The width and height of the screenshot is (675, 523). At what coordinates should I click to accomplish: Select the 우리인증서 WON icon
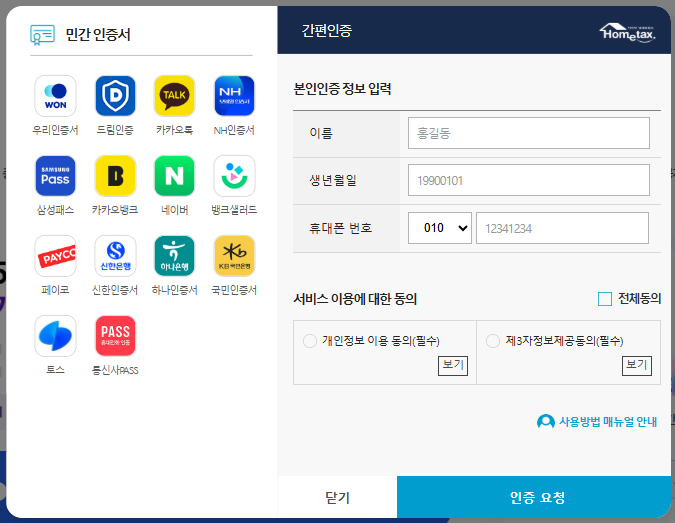coord(55,96)
